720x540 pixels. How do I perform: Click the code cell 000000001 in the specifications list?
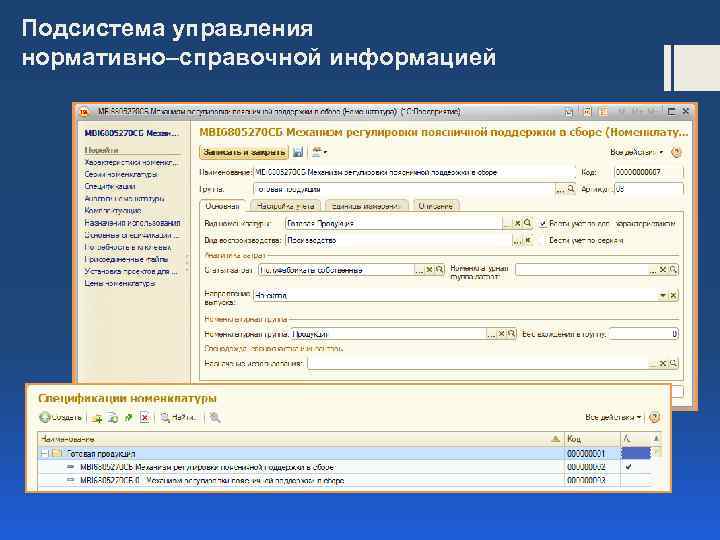point(592,454)
